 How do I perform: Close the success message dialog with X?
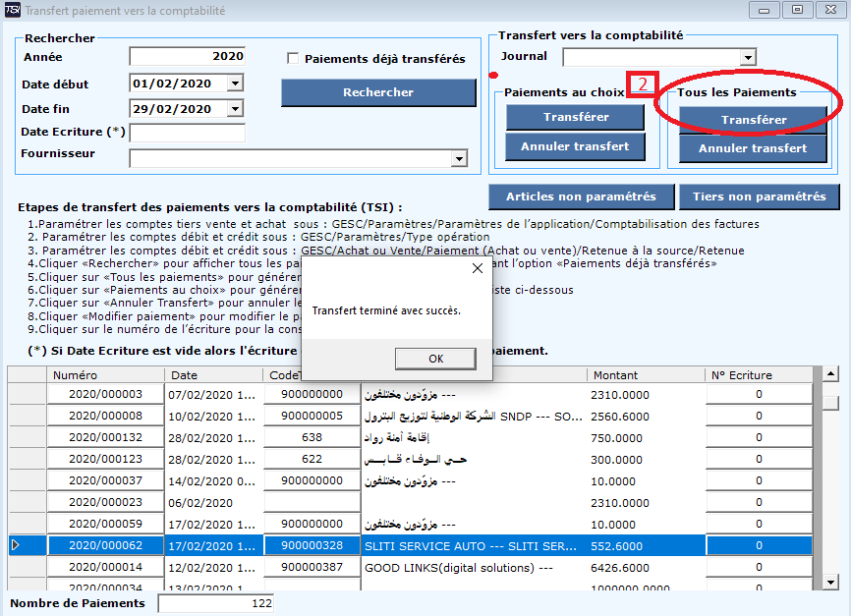coord(478,268)
